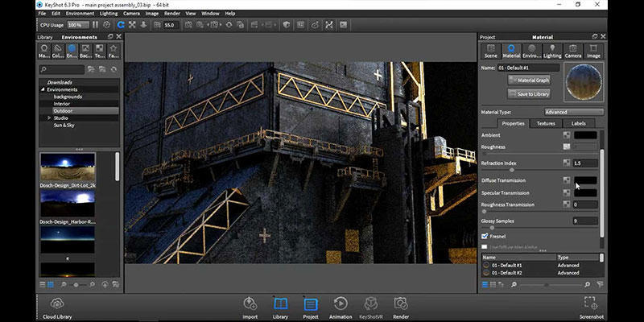644x322 pixels.
Task: Toggle the Project panel button
Action: coord(311,305)
